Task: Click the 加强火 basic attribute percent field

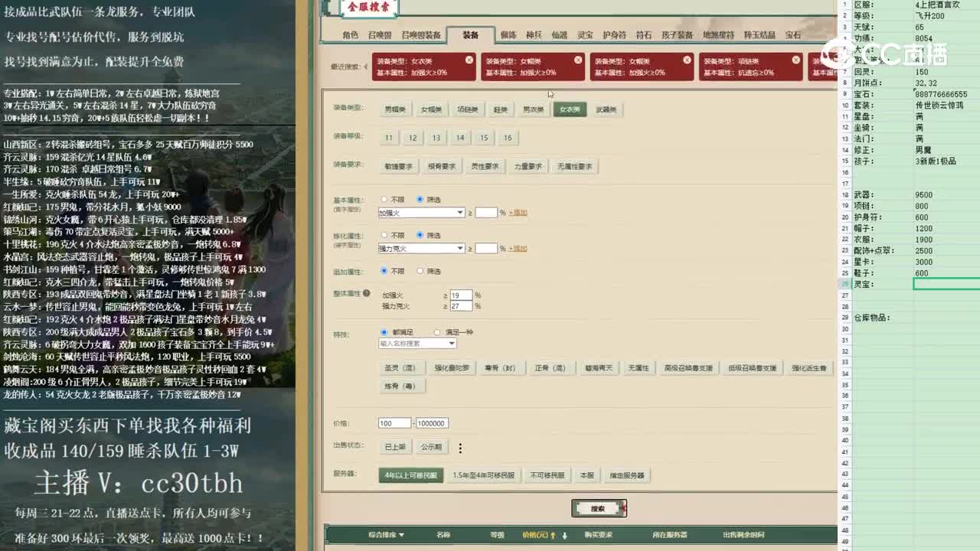Action: [x=486, y=213]
